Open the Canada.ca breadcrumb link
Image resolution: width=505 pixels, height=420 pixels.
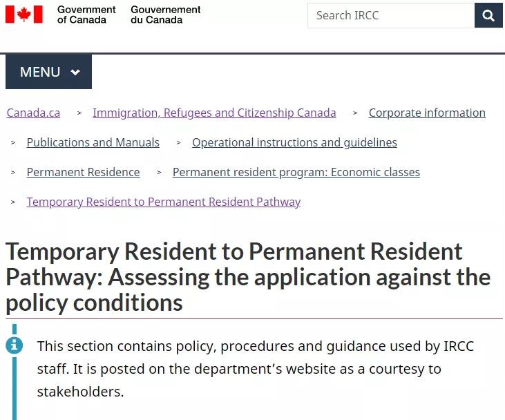33,113
